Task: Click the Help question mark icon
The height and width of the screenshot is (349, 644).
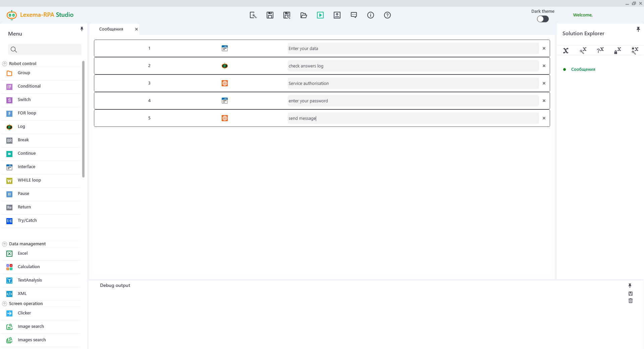Action: tap(387, 15)
